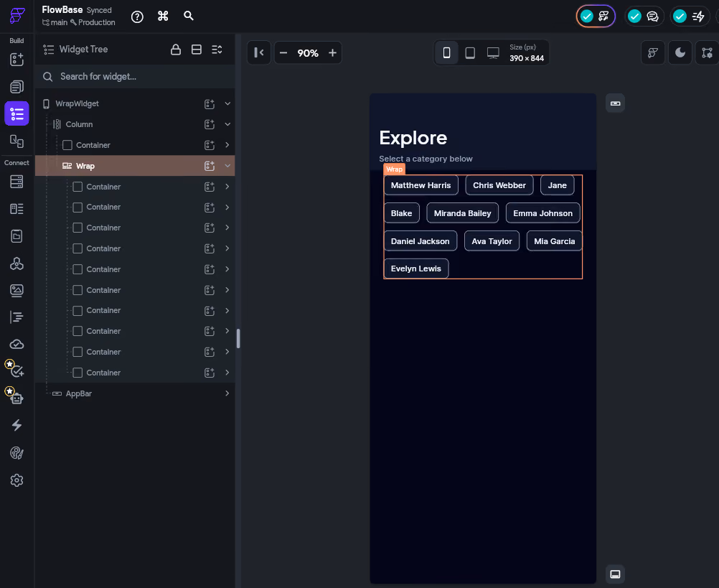Image resolution: width=719 pixels, height=588 pixels.
Task: Collapse the WrapWidget root node
Action: tap(227, 103)
